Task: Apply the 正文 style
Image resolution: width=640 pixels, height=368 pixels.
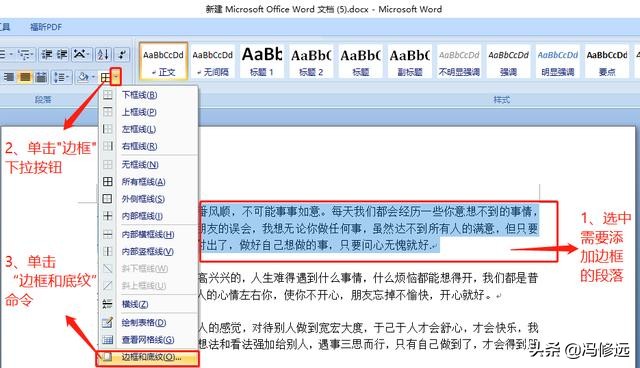Action: point(163,61)
